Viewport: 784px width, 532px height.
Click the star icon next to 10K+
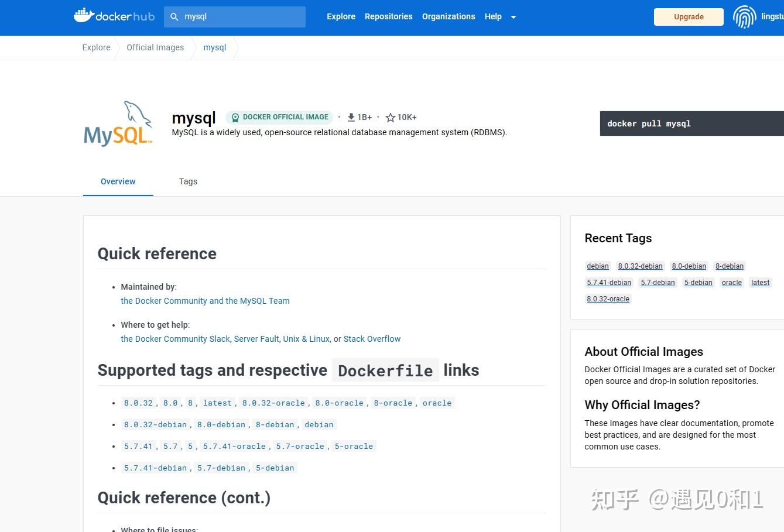point(390,117)
